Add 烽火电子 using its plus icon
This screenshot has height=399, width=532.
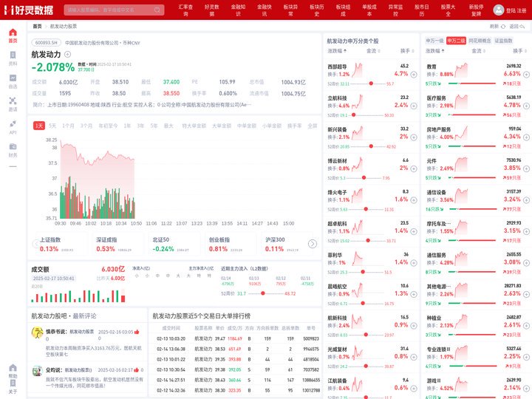point(414,200)
